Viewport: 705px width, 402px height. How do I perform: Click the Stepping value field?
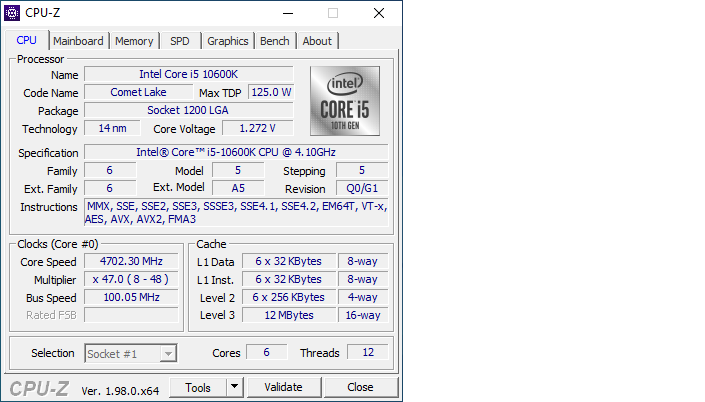[362, 170]
